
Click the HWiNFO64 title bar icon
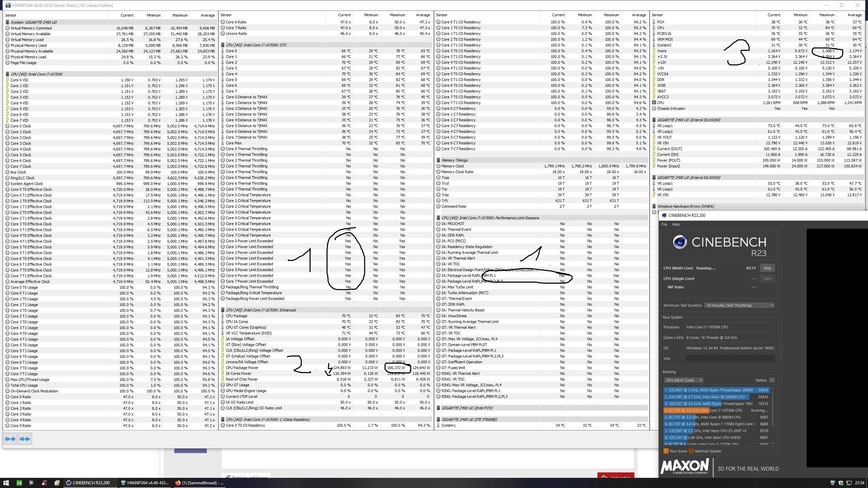click(7, 5)
